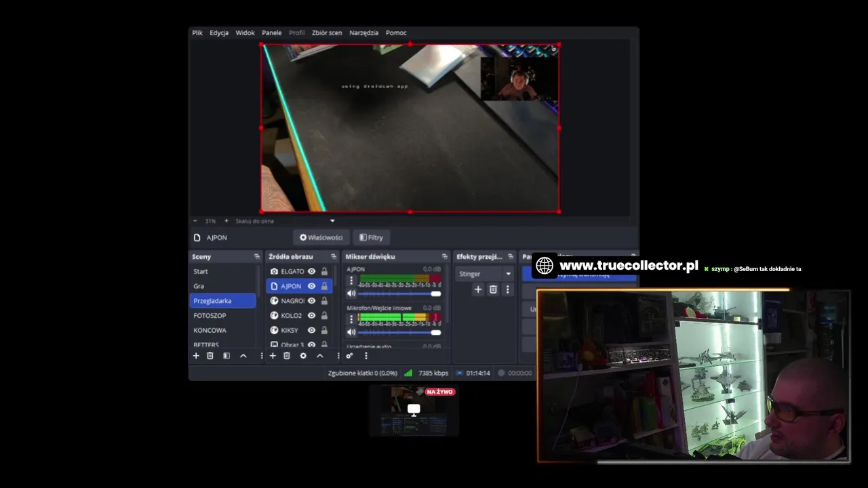Viewport: 868px width, 488px height.
Task: Hide the KOLO2 source with eye icon
Action: (x=312, y=315)
